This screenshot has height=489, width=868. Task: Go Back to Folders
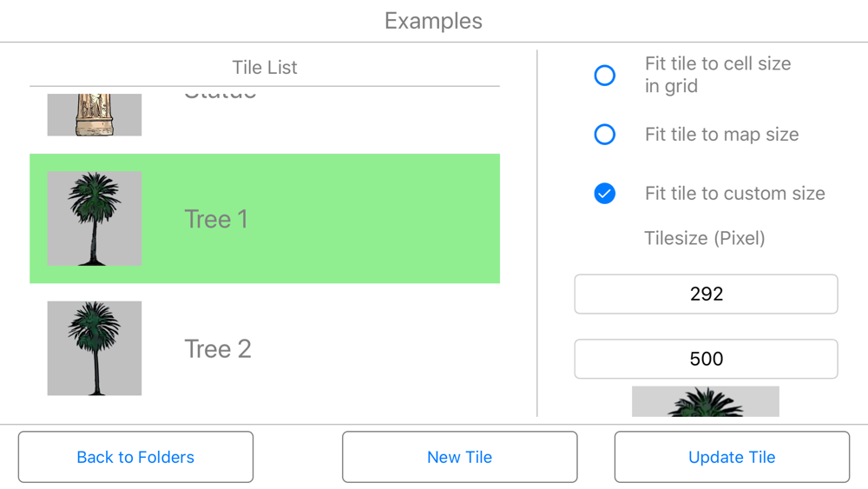click(x=135, y=457)
